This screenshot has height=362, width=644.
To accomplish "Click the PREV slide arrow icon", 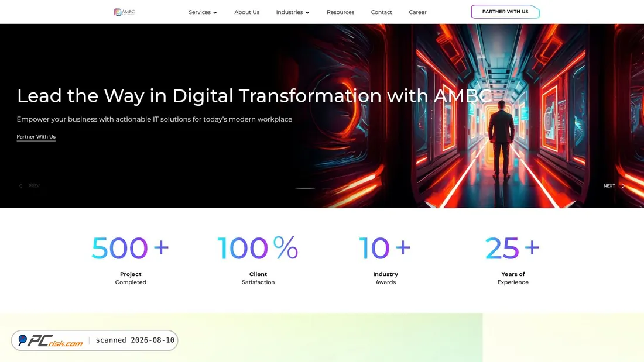I will coord(20,186).
